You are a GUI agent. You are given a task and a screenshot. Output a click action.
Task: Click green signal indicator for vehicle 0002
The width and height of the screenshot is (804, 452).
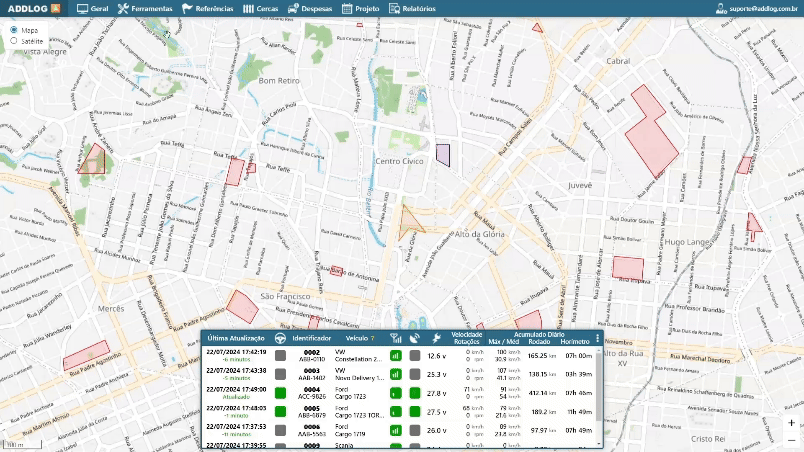point(395,355)
